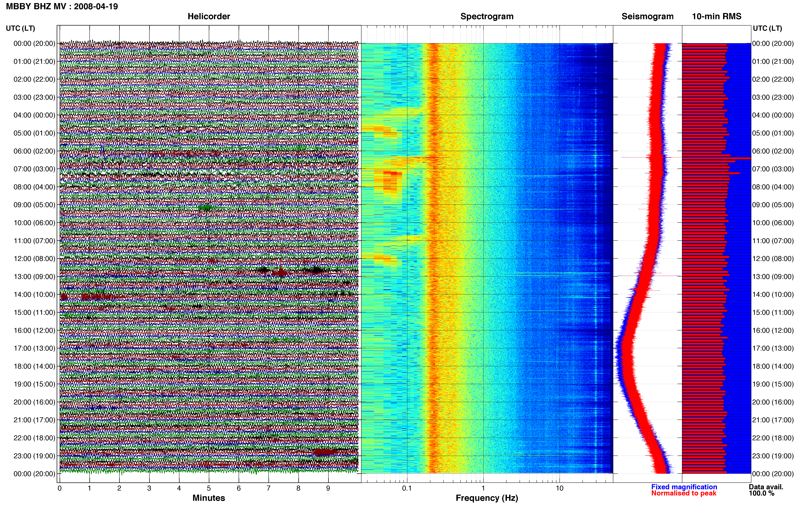
Task: Click the "10" tick on the frequency axis
Action: point(559,488)
